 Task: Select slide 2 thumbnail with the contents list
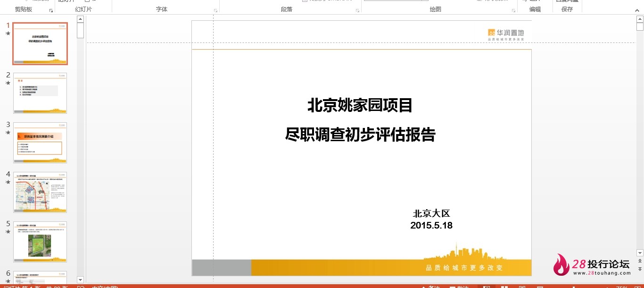pyautogui.click(x=40, y=93)
